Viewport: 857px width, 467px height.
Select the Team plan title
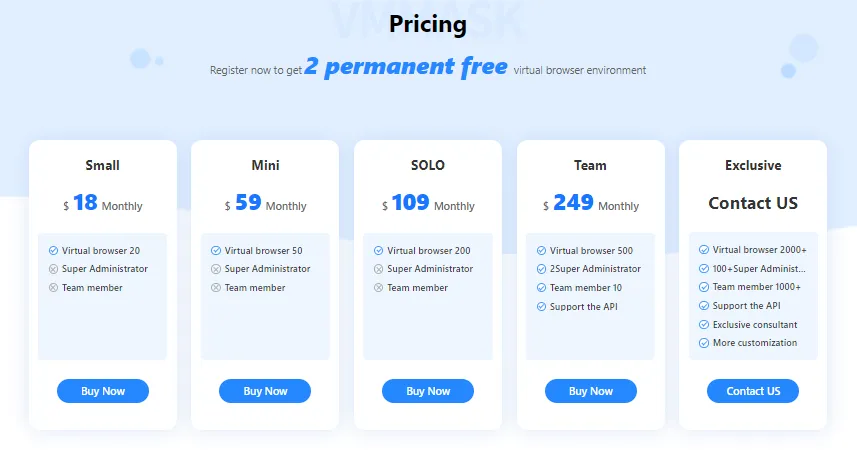[590, 165]
